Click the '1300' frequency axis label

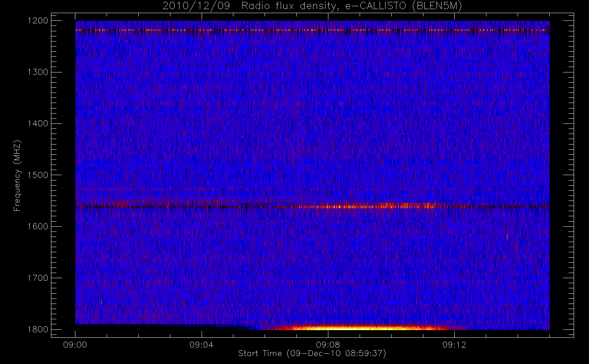pos(38,72)
